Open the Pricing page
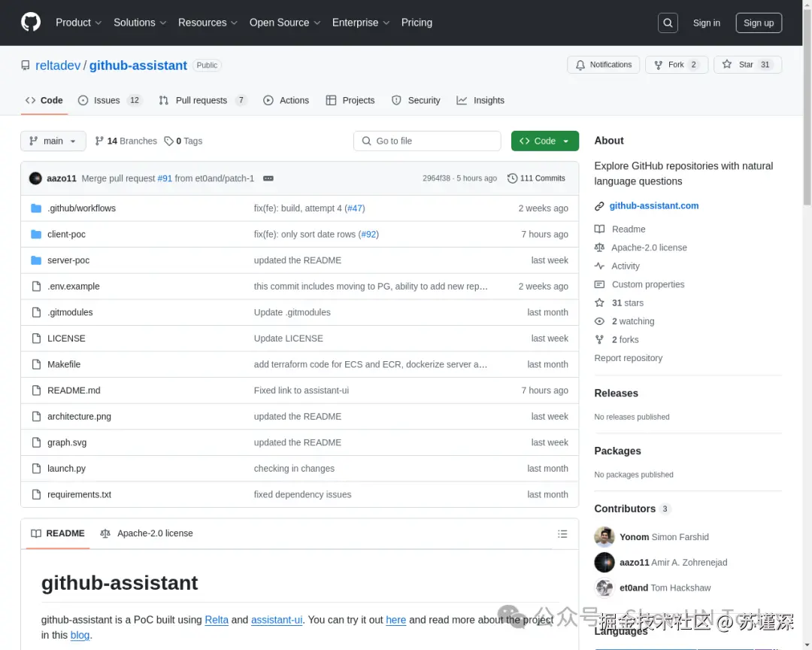 [x=417, y=23]
